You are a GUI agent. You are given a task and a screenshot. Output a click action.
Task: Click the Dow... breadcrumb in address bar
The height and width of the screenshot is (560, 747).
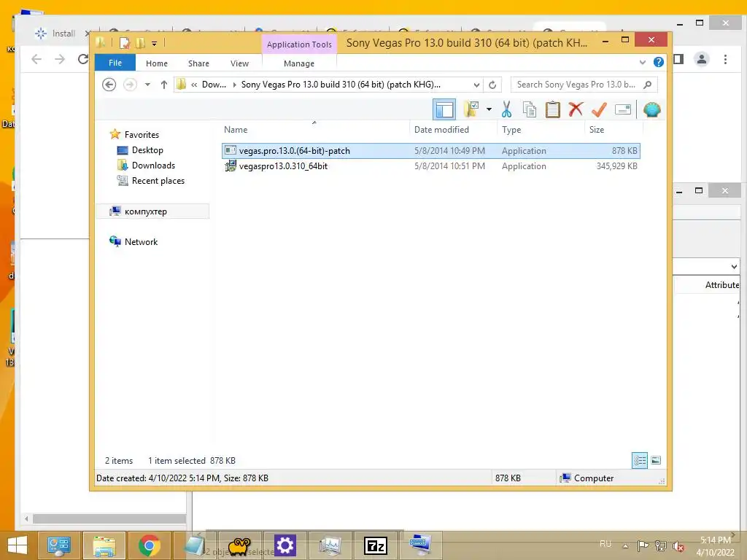[214, 85]
